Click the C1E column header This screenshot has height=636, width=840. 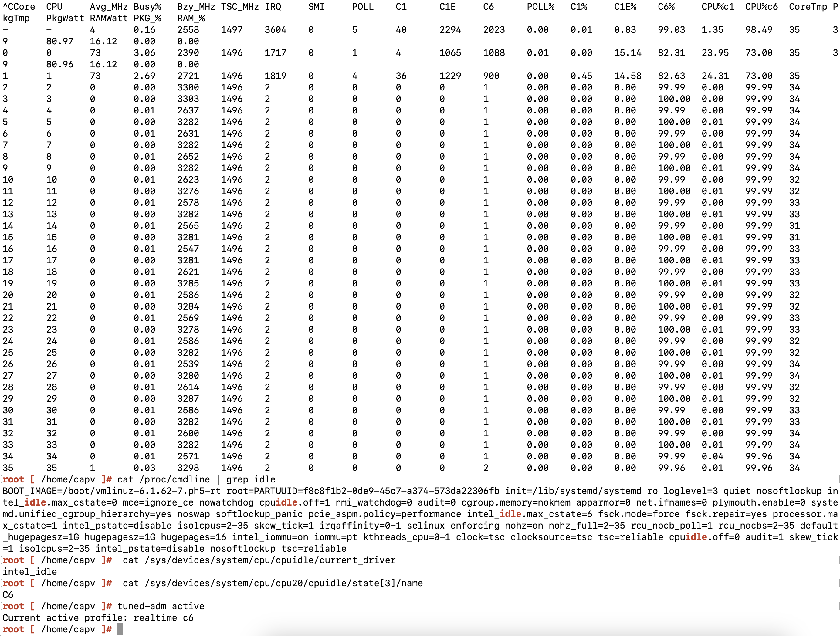(x=447, y=7)
